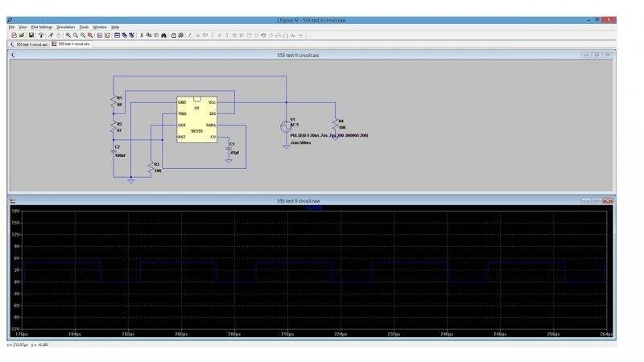The image size is (644, 362).
Task: Select the Place Inductor tool
Action: pos(227,35)
